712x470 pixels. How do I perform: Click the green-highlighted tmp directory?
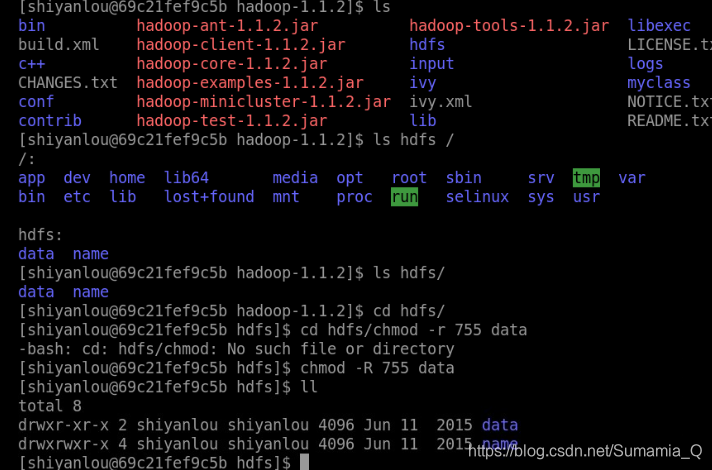pos(586,178)
